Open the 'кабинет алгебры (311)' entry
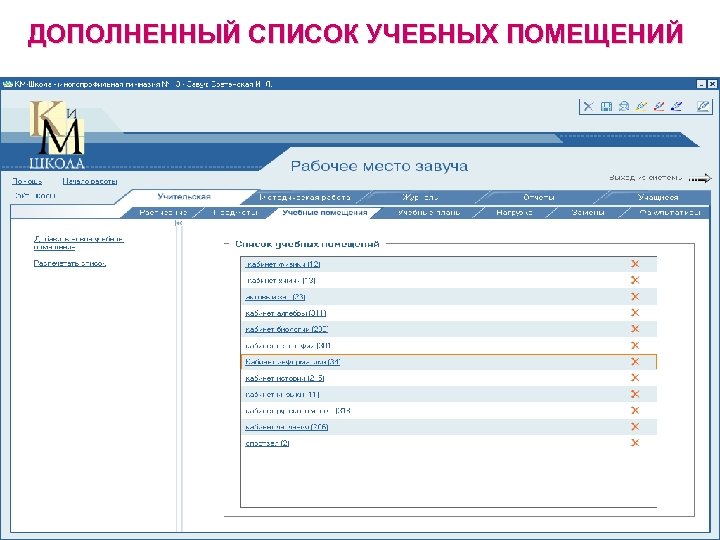 [x=286, y=314]
